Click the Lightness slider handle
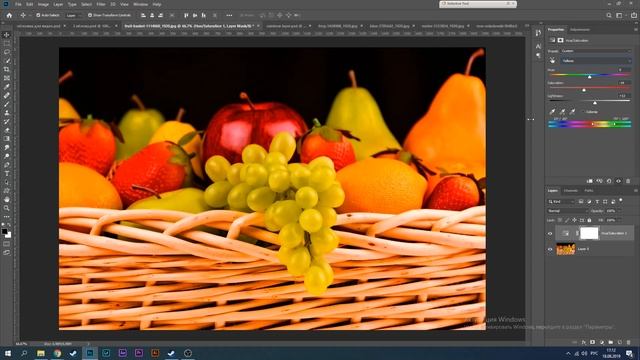The height and width of the screenshot is (360, 640). [x=595, y=102]
